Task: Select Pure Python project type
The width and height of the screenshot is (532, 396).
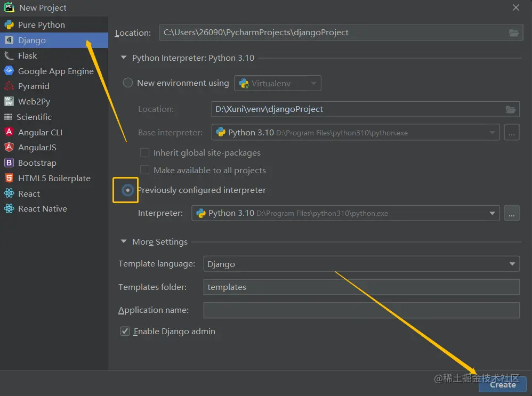Action: tap(54, 25)
